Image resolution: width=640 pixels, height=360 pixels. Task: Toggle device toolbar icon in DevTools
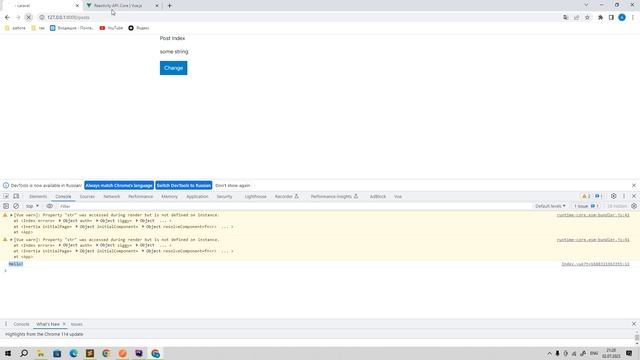point(16,196)
